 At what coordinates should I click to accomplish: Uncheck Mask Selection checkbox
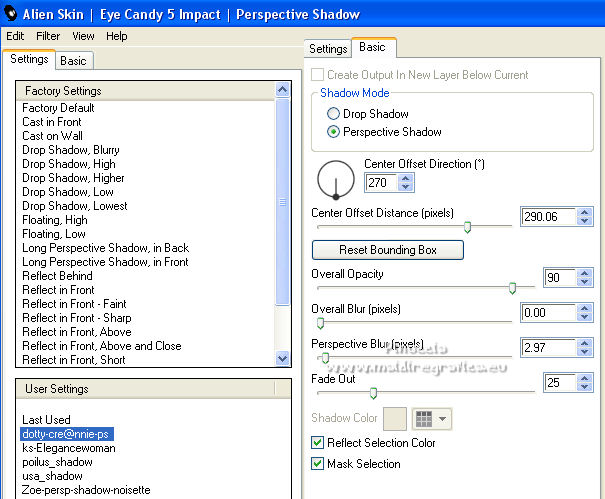click(x=317, y=463)
